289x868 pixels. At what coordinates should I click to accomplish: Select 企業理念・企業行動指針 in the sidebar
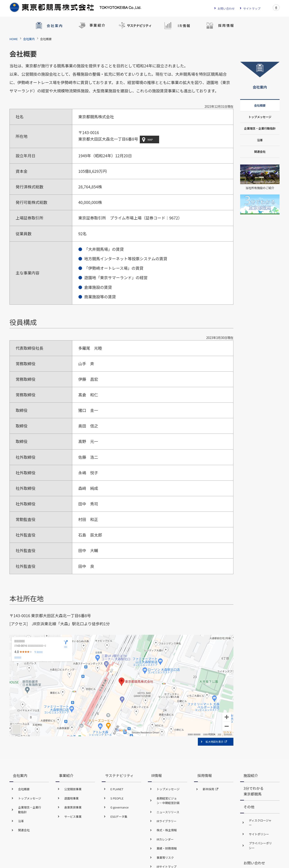pos(260,128)
